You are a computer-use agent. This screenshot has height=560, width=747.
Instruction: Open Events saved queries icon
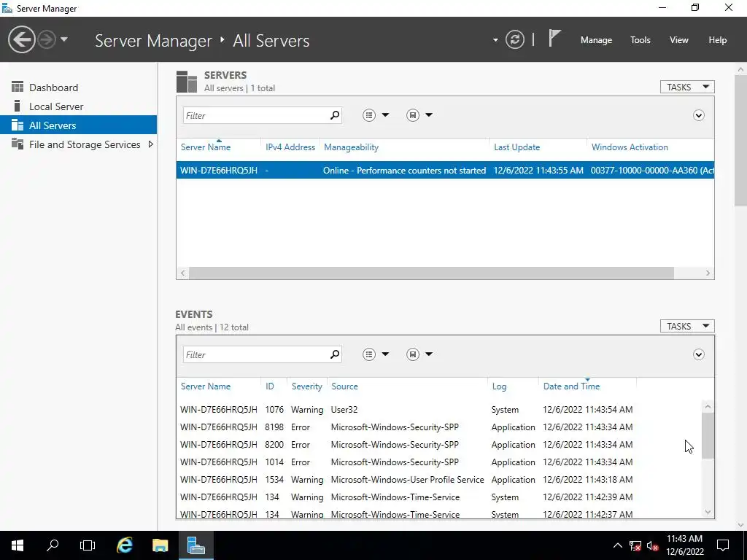413,354
